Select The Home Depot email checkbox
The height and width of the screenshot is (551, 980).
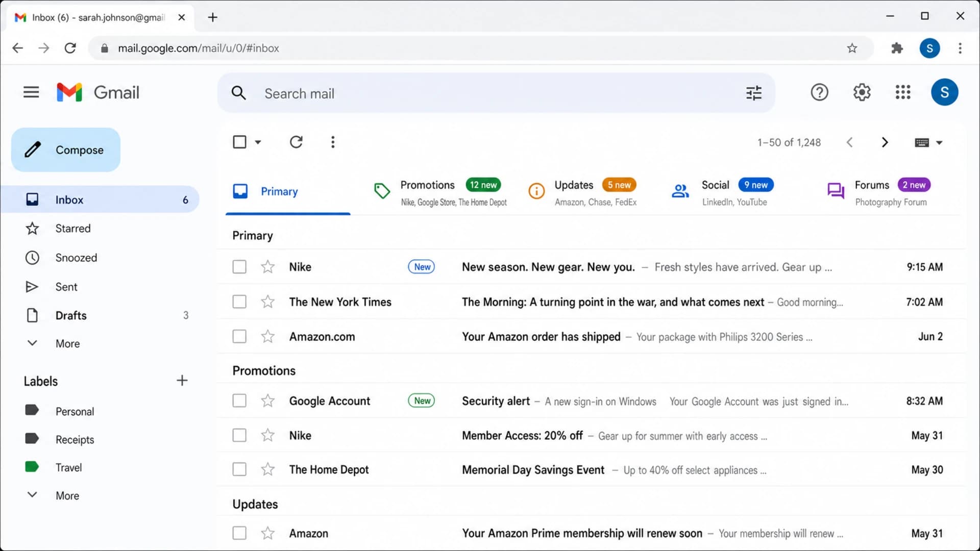(x=239, y=469)
